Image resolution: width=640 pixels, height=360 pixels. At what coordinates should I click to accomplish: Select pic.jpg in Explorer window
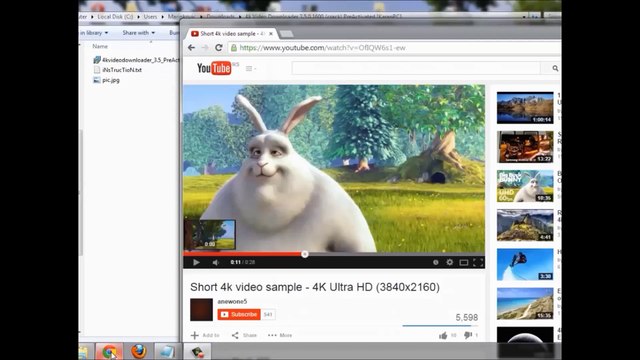pyautogui.click(x=107, y=80)
